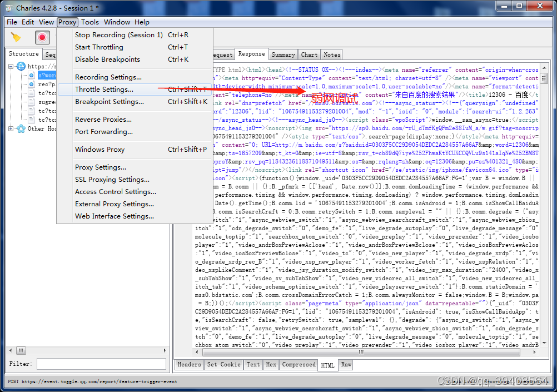Open Access Control Settings...
This screenshot has width=557, height=392.
tap(135, 192)
